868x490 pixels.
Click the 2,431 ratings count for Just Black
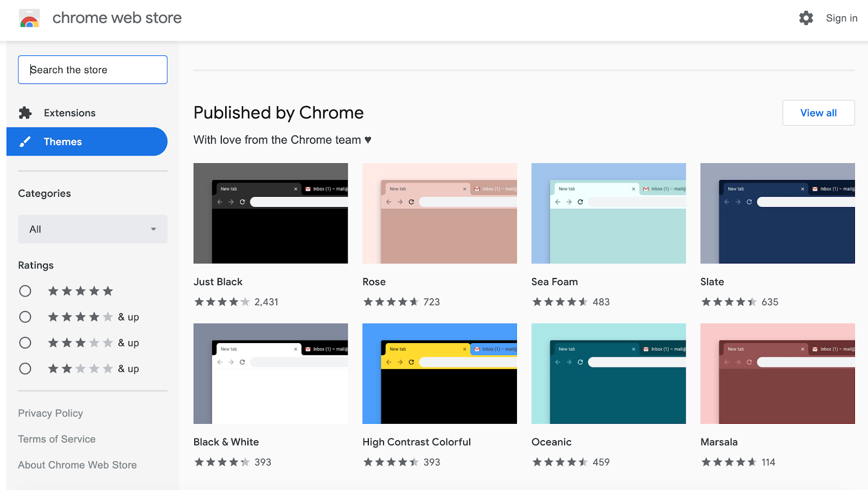(266, 302)
